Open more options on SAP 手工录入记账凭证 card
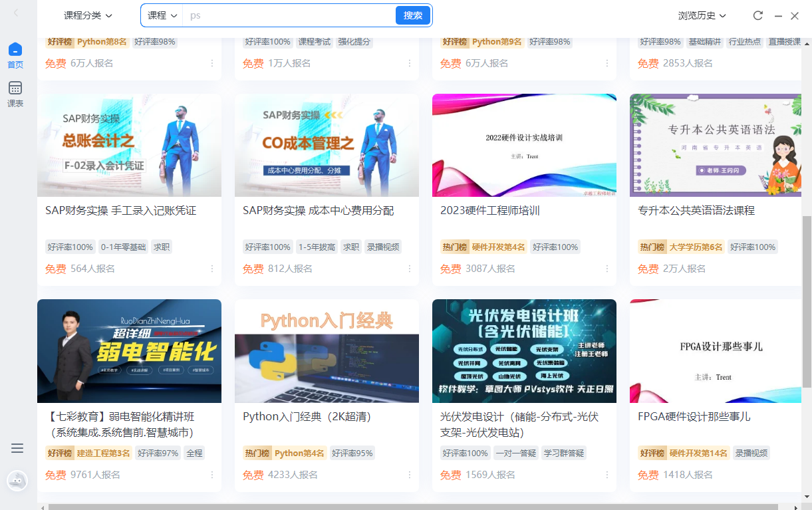The width and height of the screenshot is (812, 510). point(213,269)
